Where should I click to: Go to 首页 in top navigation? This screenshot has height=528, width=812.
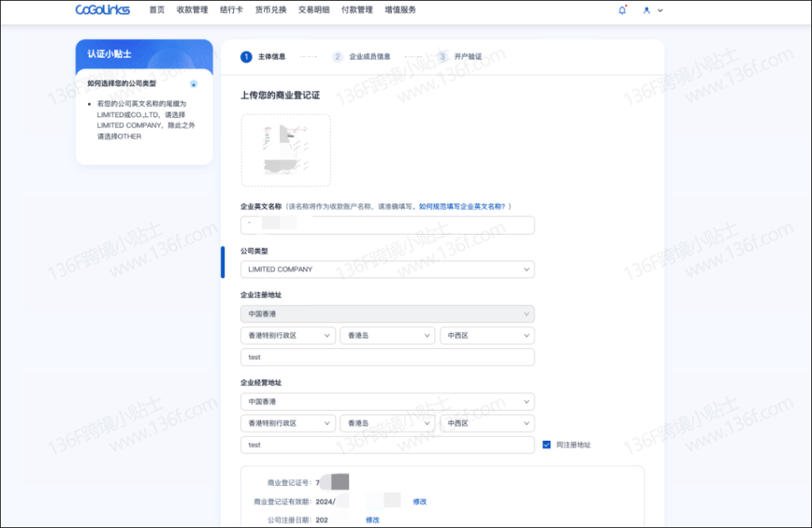pyautogui.click(x=157, y=10)
